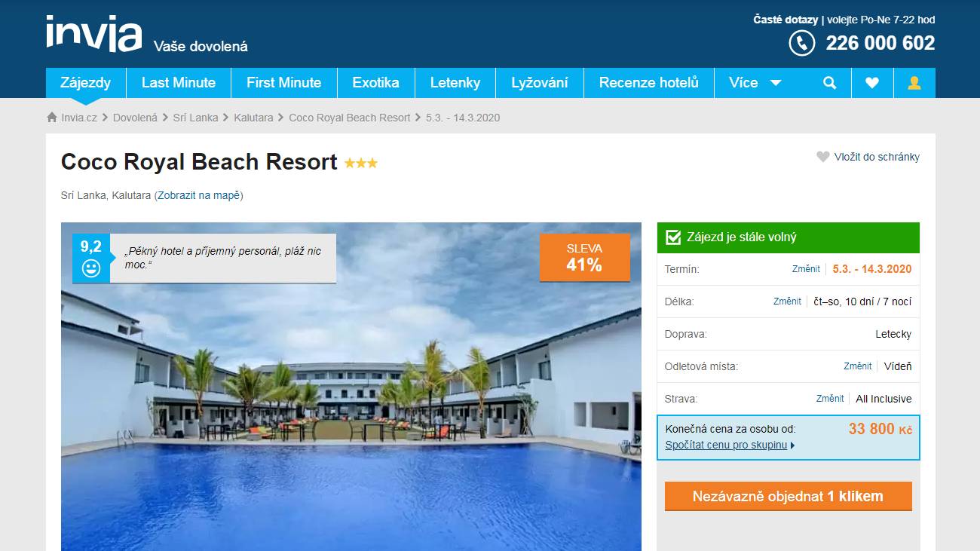
Task: Click the invia logo
Action: (x=93, y=35)
